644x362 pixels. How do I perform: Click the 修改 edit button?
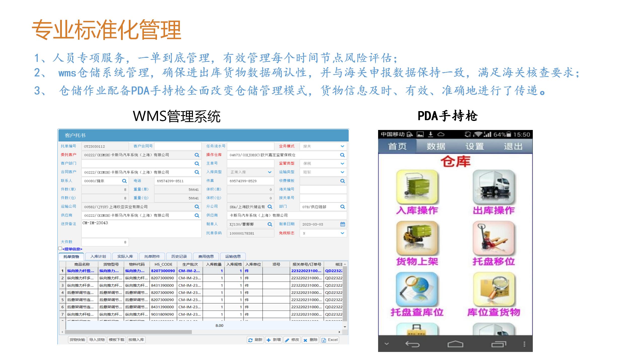click(292, 340)
